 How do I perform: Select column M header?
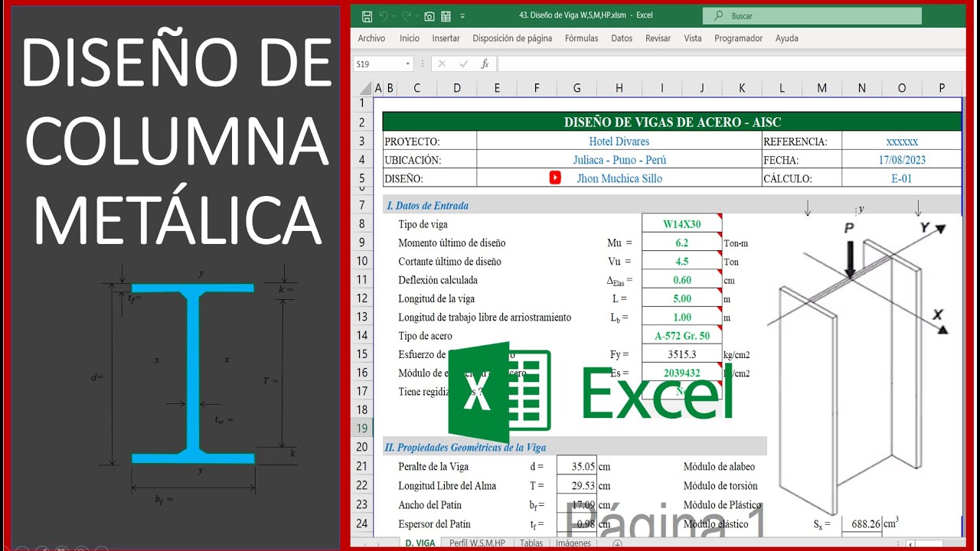(x=822, y=88)
